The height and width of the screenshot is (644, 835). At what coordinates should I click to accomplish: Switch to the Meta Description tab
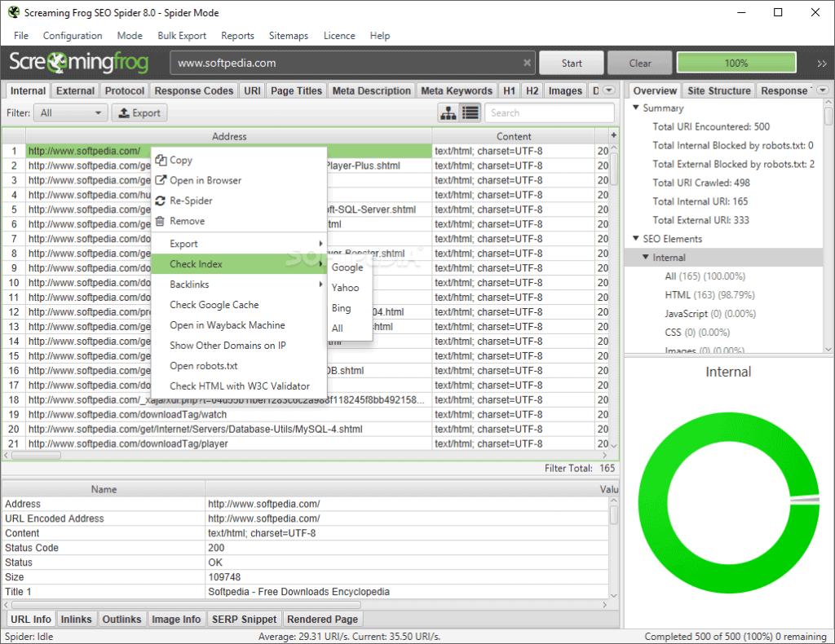coord(372,91)
